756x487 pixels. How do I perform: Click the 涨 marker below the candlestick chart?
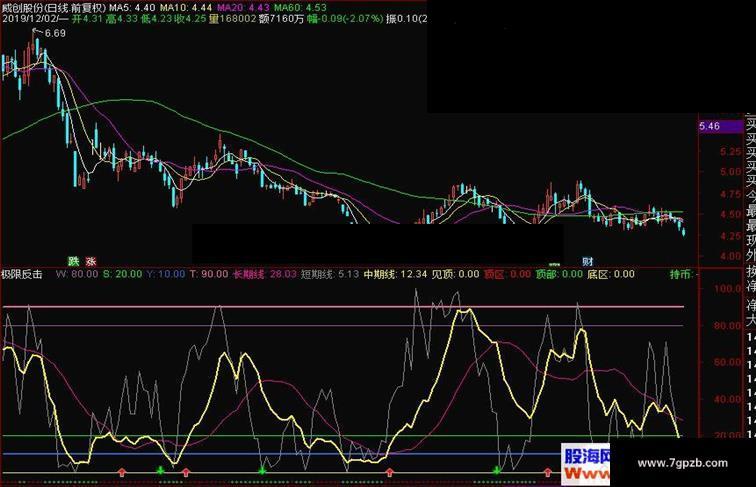(91, 261)
